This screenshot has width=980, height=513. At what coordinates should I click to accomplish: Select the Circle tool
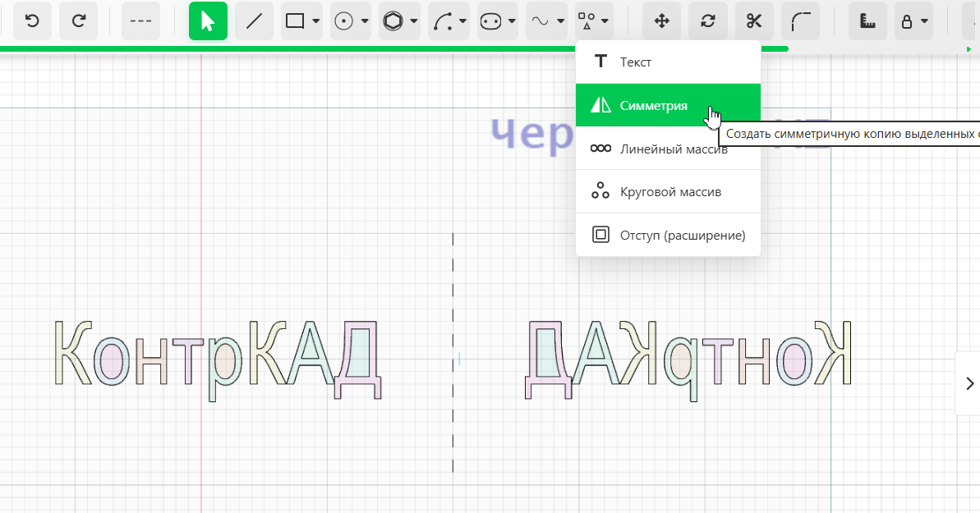pyautogui.click(x=343, y=21)
